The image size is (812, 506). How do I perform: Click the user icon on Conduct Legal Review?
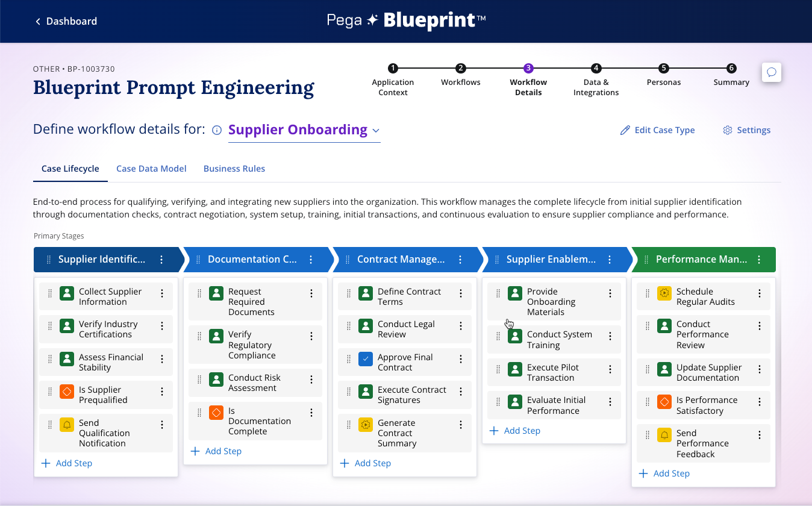366,326
